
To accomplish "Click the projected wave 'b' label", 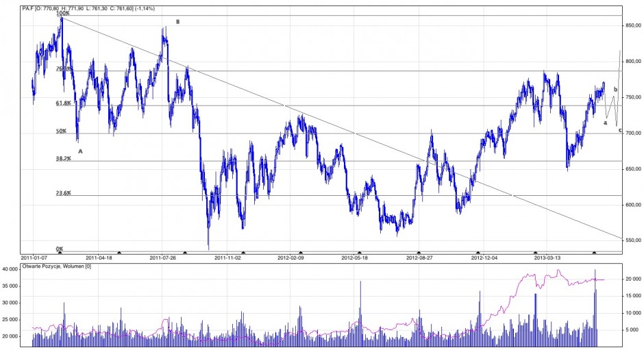I will [615, 90].
